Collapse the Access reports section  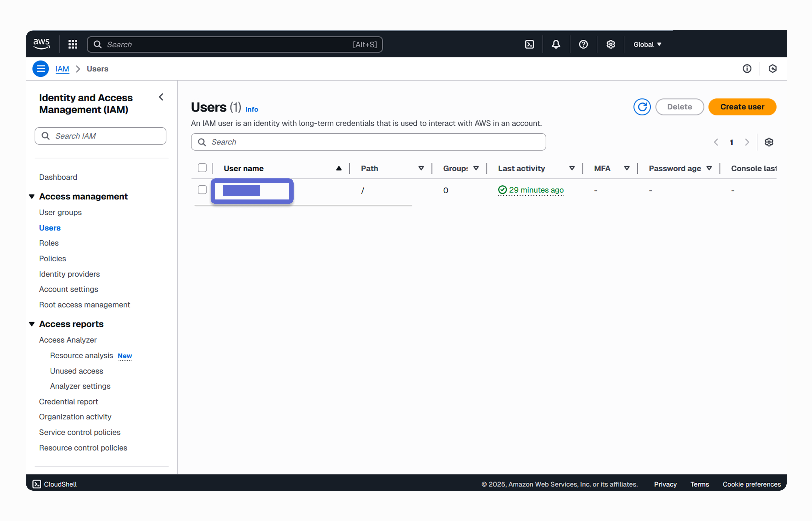pyautogui.click(x=32, y=324)
